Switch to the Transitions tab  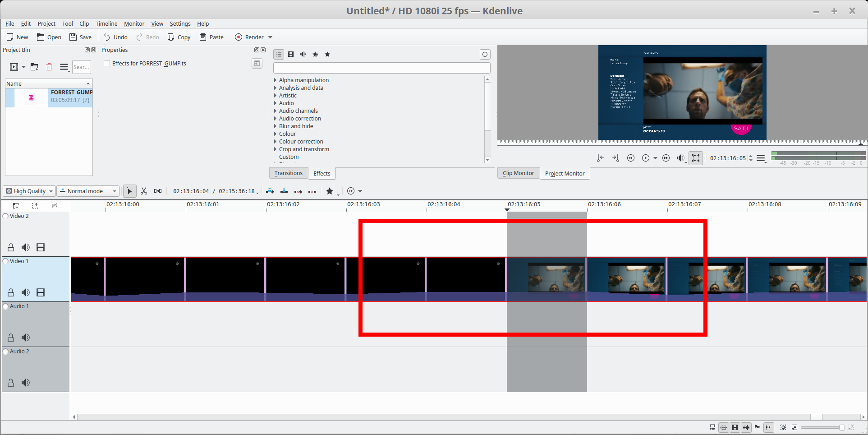pos(289,173)
